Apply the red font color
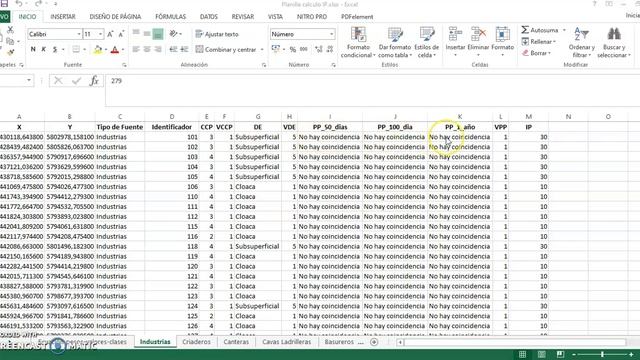 115,50
